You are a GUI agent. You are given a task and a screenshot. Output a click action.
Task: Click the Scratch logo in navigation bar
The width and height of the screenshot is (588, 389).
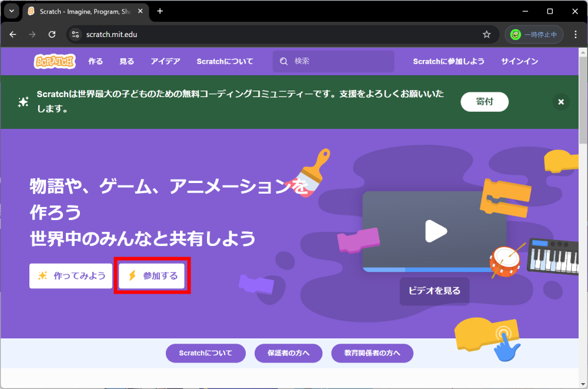pyautogui.click(x=55, y=61)
